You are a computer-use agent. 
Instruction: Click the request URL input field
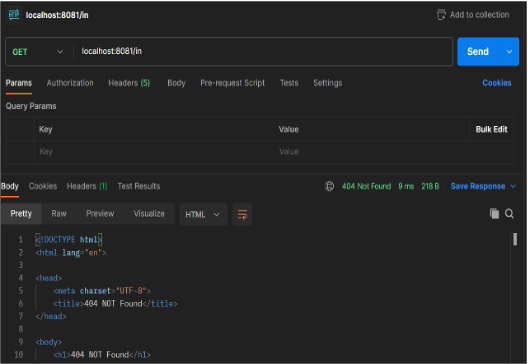pyautogui.click(x=263, y=52)
